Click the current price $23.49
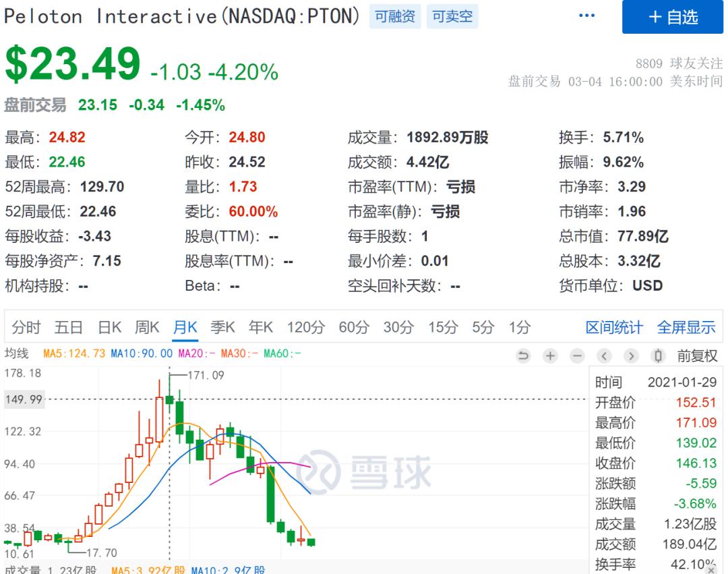This screenshot has width=728, height=574. (x=72, y=63)
